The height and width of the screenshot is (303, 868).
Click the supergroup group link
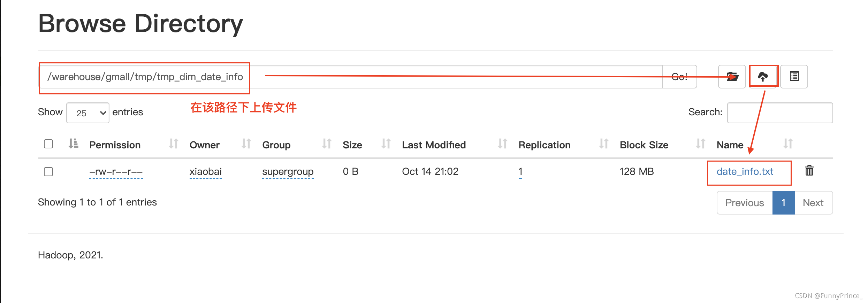[288, 172]
